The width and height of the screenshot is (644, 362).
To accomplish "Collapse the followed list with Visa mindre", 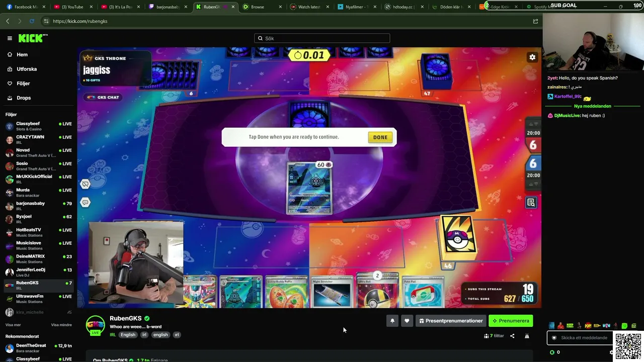I will [x=61, y=325].
